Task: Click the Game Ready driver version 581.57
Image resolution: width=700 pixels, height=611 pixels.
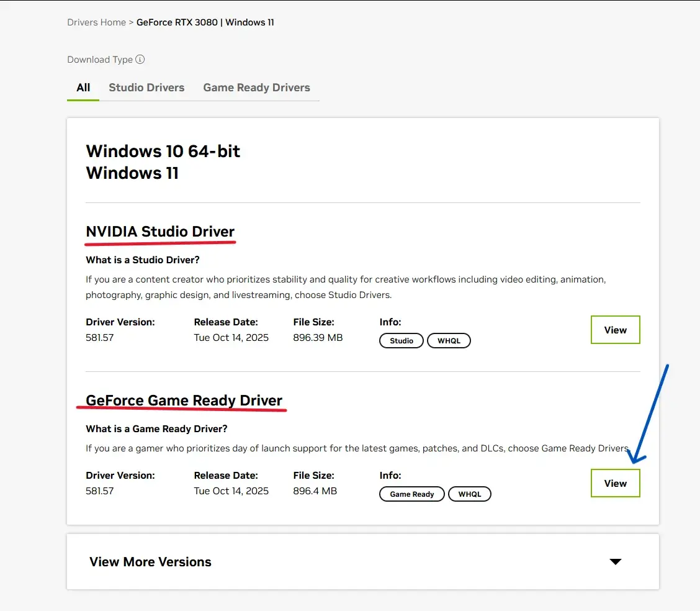Action: pos(99,491)
